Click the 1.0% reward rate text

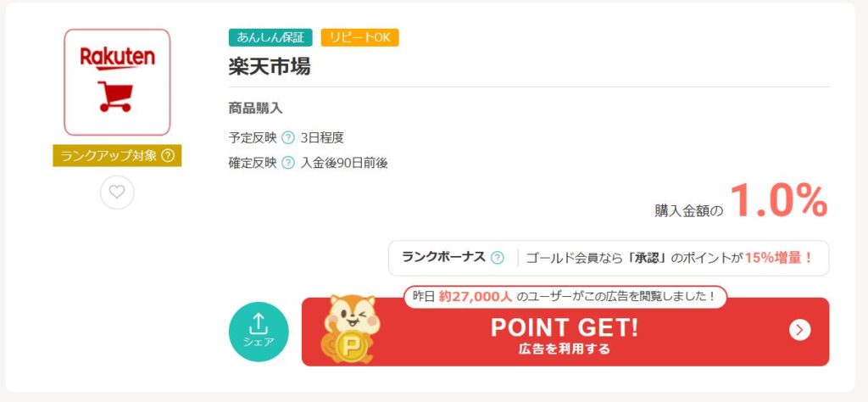coord(779,201)
